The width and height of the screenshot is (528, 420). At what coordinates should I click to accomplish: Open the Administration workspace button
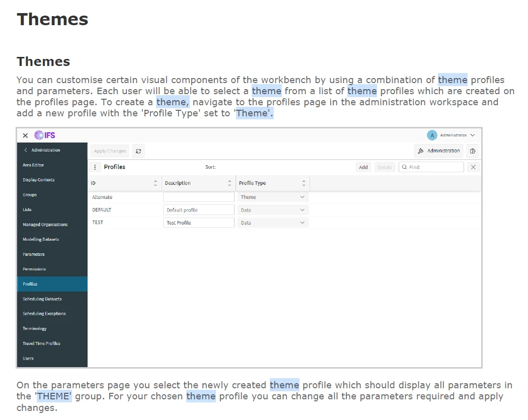(x=439, y=151)
